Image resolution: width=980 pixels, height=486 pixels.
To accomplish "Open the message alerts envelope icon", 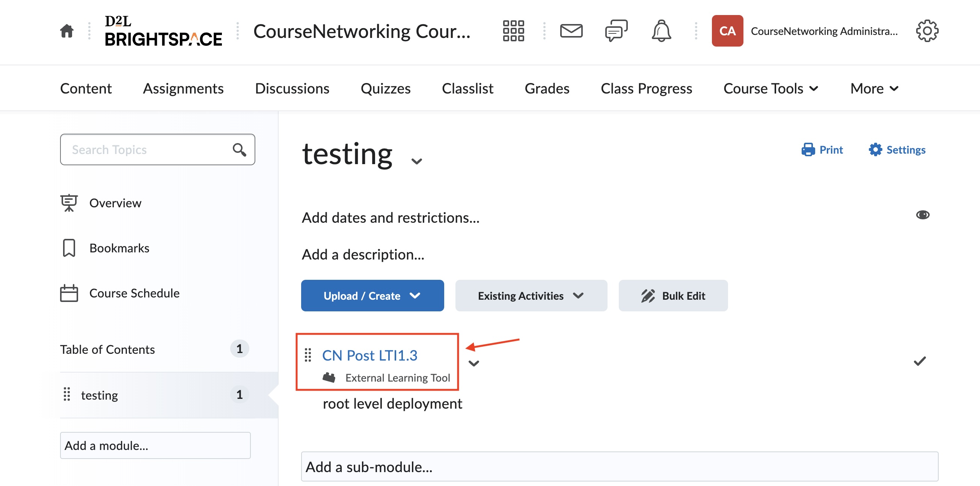I will 571,31.
